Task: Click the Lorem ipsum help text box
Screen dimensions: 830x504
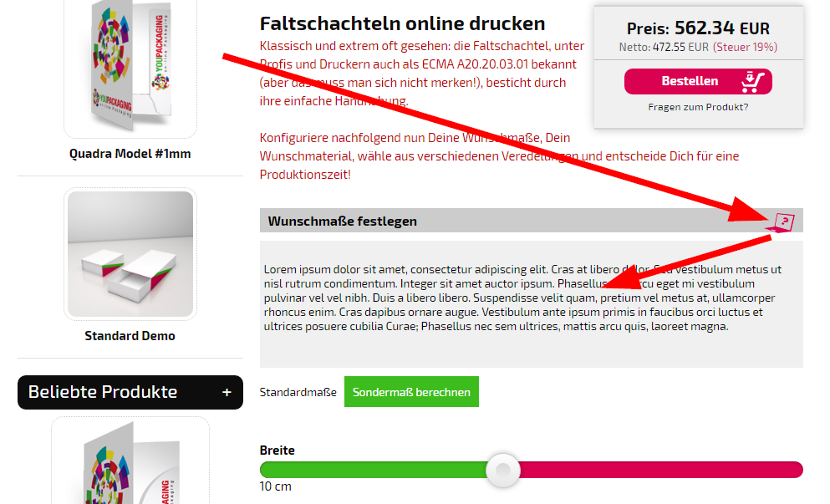Action: (x=531, y=304)
